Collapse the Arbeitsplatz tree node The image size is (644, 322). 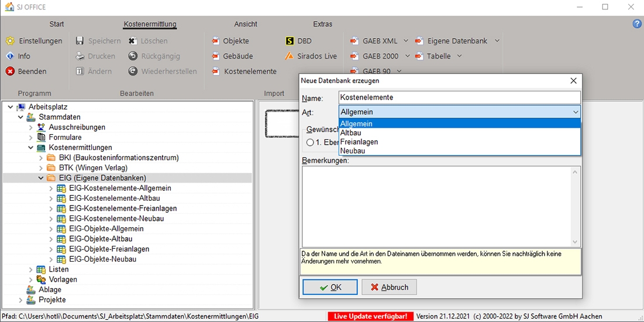(x=11, y=107)
